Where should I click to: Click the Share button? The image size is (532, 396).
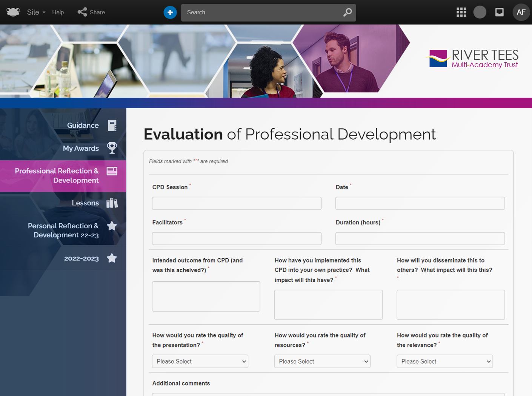[91, 12]
